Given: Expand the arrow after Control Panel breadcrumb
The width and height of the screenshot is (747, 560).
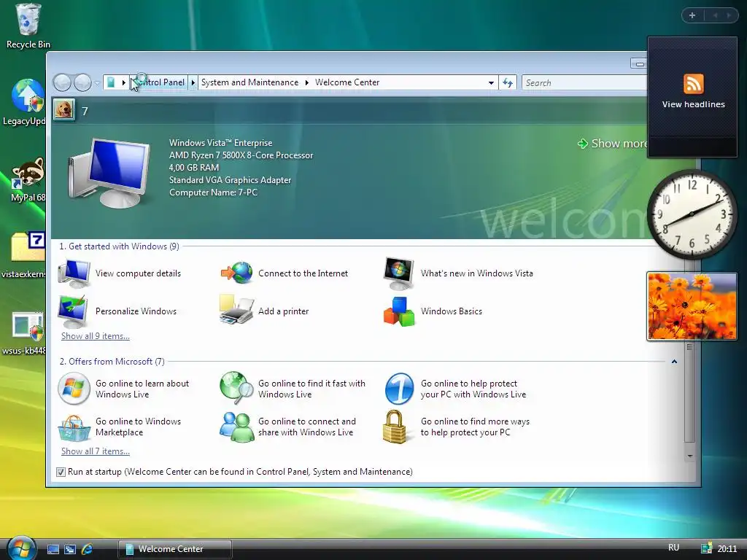Looking at the screenshot, I should (193, 82).
